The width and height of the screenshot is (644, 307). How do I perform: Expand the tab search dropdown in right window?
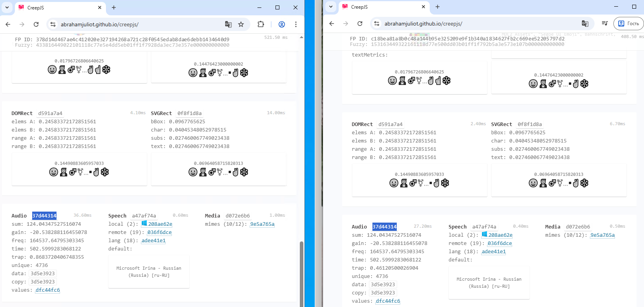pos(331,7)
